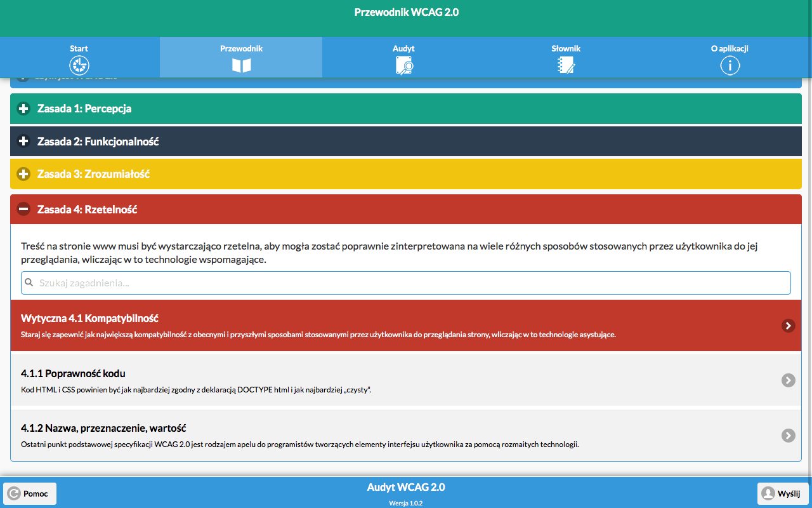Click the info circle icon
Viewport: 812px width, 508px height.
coord(730,65)
